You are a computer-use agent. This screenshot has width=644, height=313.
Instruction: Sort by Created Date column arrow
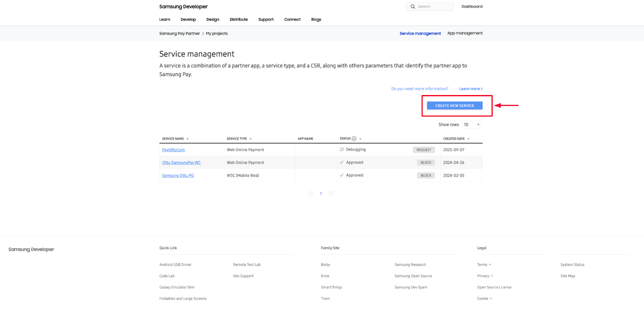(469, 139)
